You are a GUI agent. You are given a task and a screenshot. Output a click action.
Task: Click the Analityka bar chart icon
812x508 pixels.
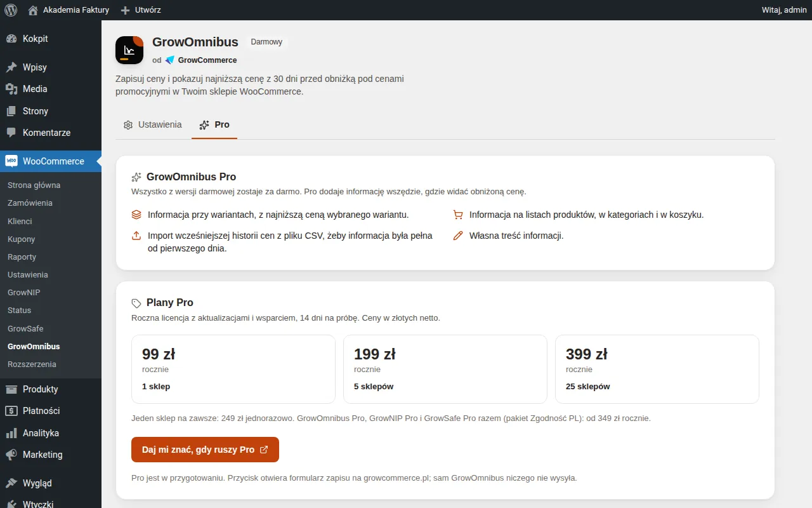click(11, 433)
